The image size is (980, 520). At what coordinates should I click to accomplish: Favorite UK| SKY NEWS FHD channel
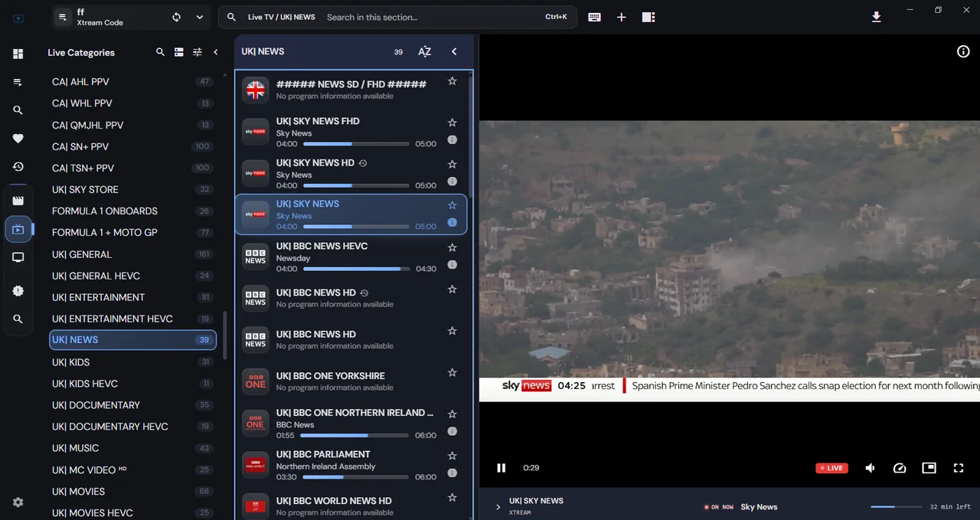point(452,123)
